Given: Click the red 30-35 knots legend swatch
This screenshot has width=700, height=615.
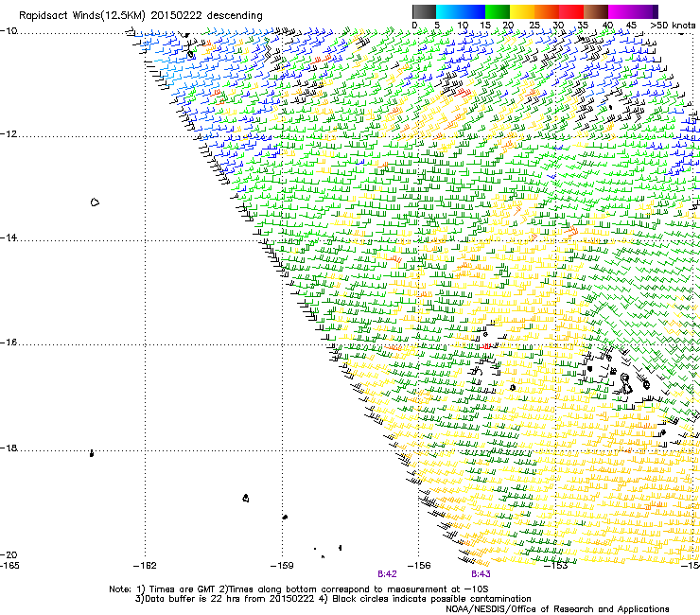Looking at the screenshot, I should (571, 11).
